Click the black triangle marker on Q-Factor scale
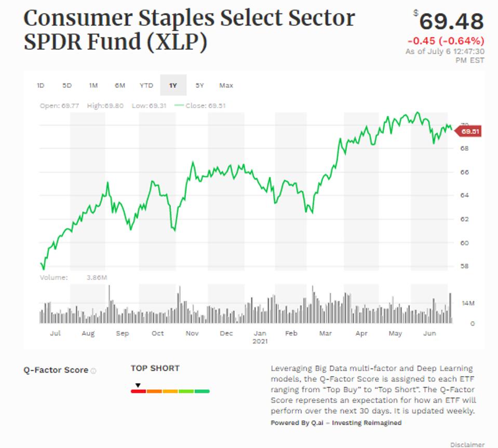Image resolution: width=498 pixels, height=448 pixels. tap(138, 384)
